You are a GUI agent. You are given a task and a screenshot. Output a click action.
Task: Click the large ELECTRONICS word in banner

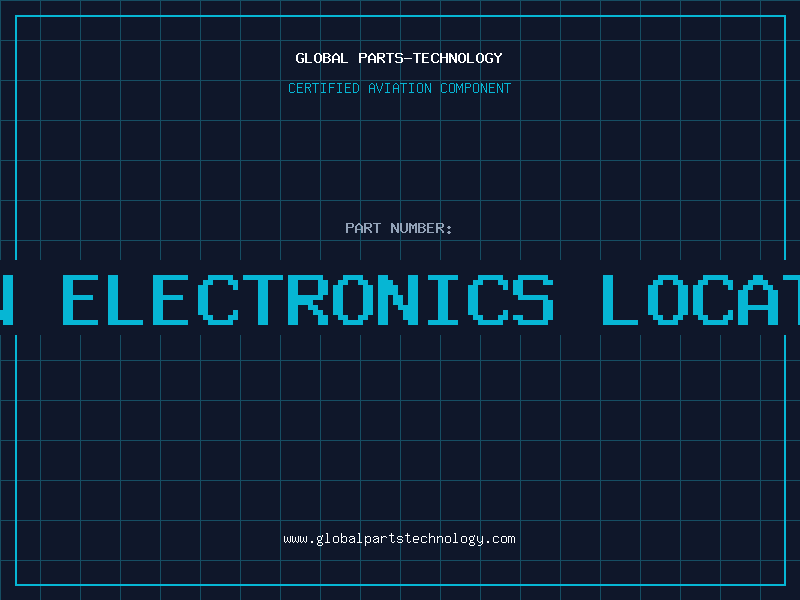[308, 299]
